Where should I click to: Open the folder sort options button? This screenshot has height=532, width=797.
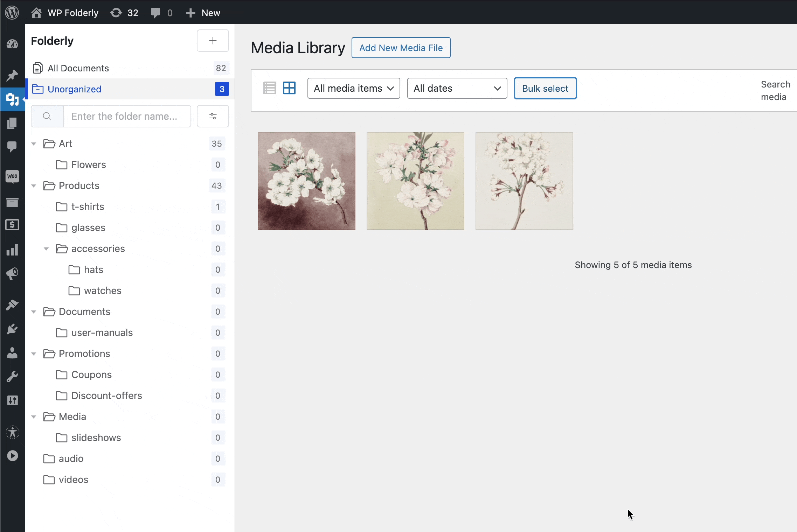213,116
